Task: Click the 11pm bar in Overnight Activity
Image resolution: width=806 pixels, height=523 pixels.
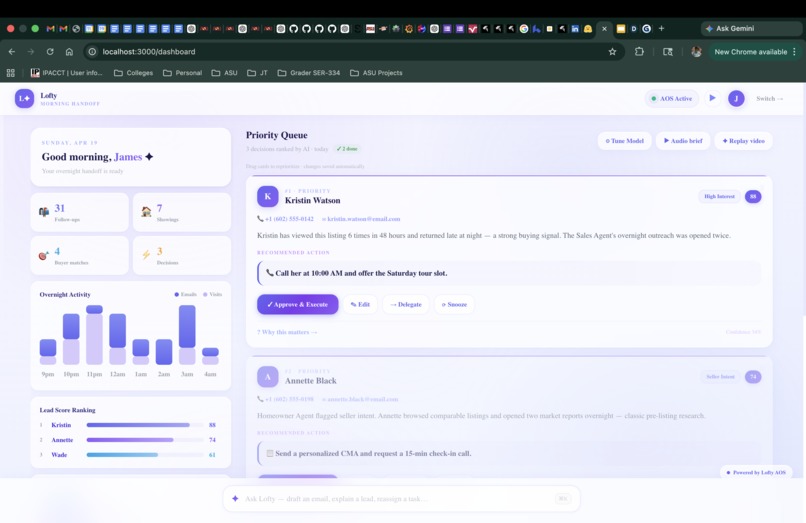Action: click(x=94, y=335)
